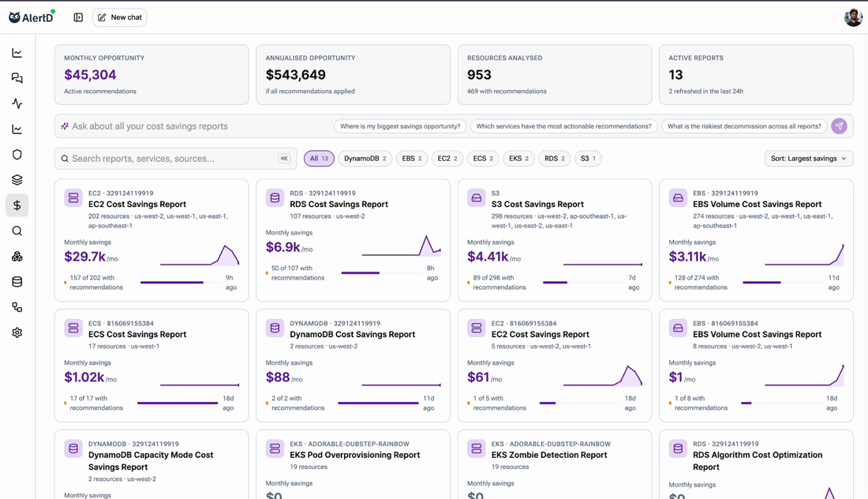868x499 pixels.
Task: Open the stacked layers sidebar icon
Action: tap(17, 180)
